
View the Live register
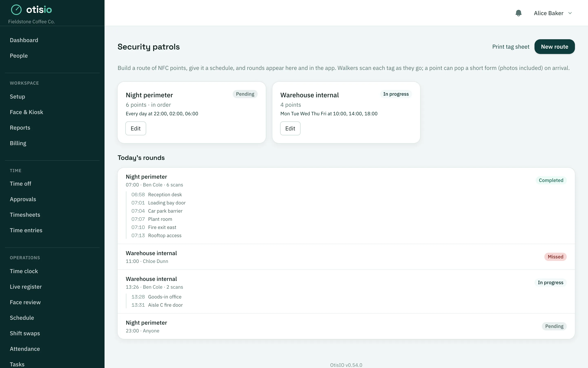[26, 287]
